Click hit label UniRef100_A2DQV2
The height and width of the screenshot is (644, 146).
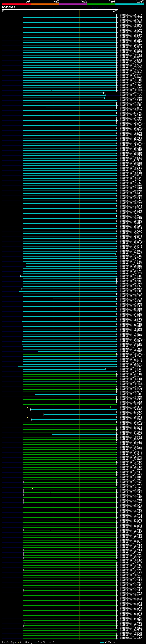131,595
